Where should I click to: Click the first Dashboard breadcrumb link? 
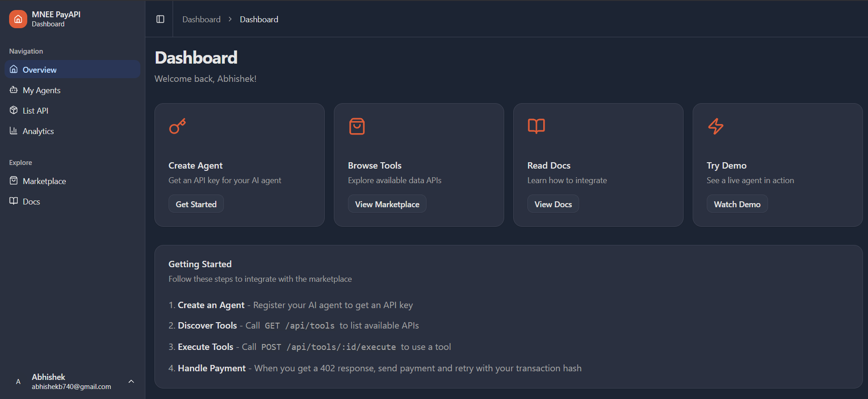(x=201, y=20)
